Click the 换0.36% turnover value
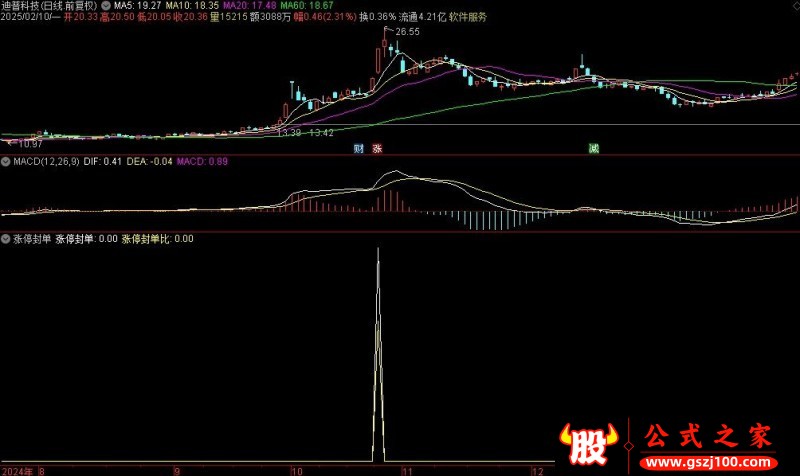800x476 pixels. tap(378, 17)
